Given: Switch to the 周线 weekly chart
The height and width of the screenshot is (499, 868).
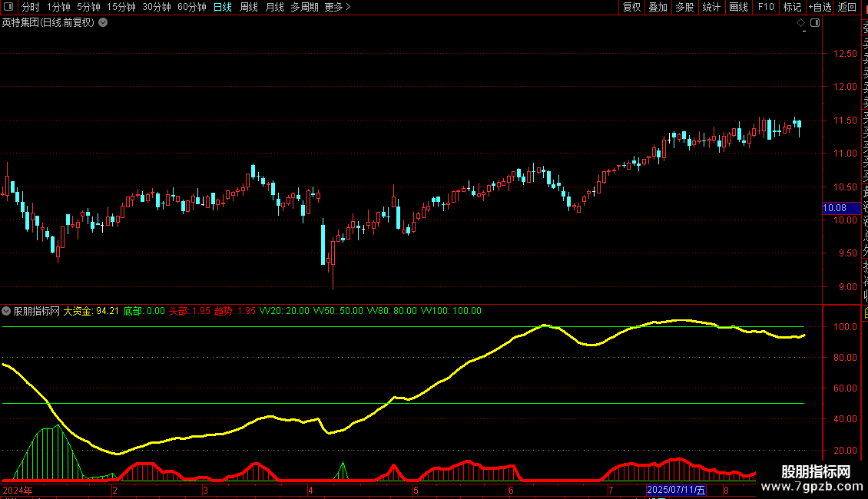Looking at the screenshot, I should click(x=249, y=7).
